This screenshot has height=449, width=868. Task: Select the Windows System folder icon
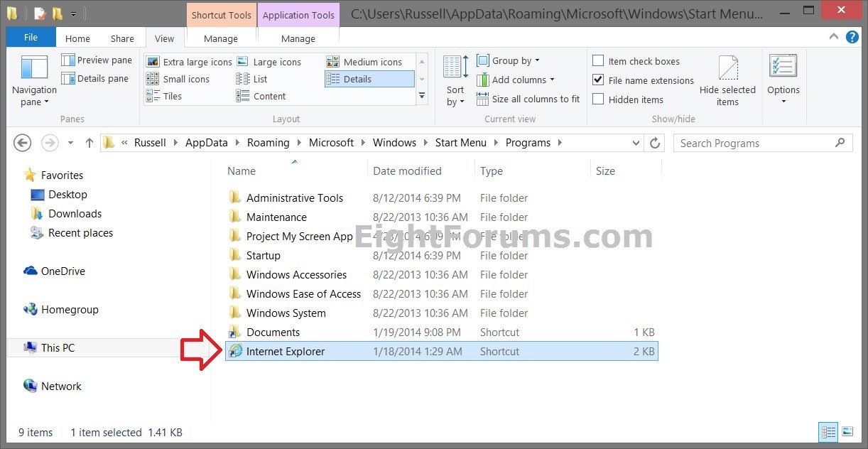[235, 313]
